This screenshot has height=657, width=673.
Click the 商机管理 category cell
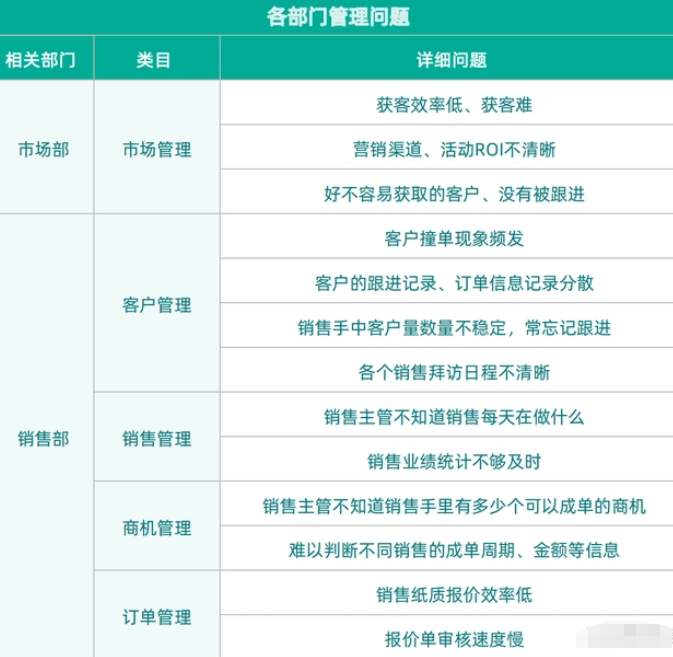pyautogui.click(x=156, y=527)
